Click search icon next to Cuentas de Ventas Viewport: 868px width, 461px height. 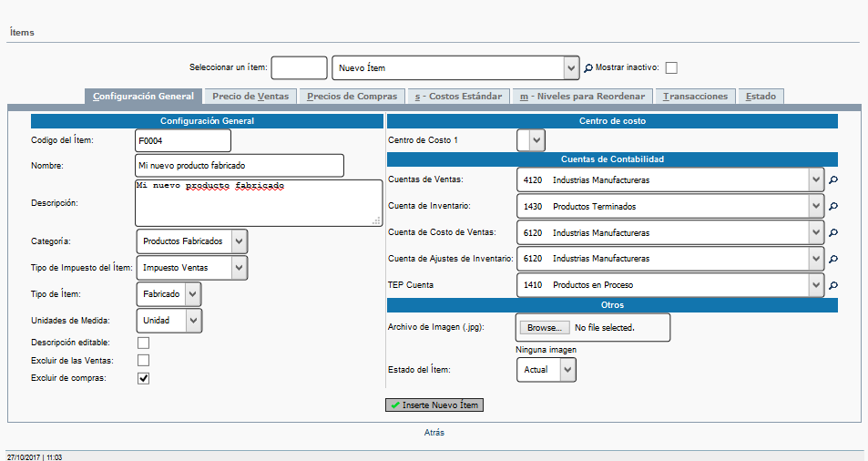point(833,180)
